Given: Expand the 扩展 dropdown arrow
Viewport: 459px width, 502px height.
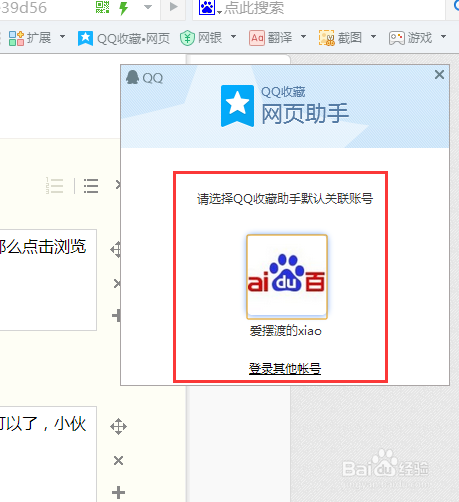Looking at the screenshot, I should [x=62, y=37].
